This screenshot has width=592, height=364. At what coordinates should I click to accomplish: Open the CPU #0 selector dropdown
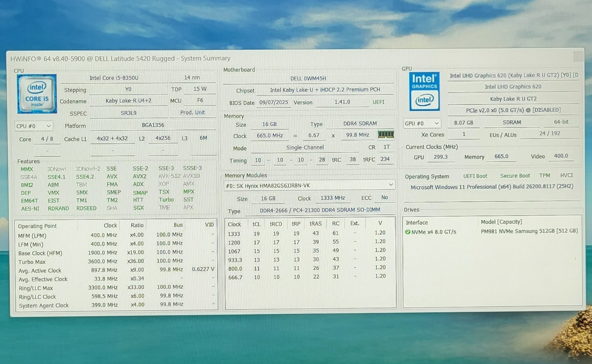click(x=34, y=126)
